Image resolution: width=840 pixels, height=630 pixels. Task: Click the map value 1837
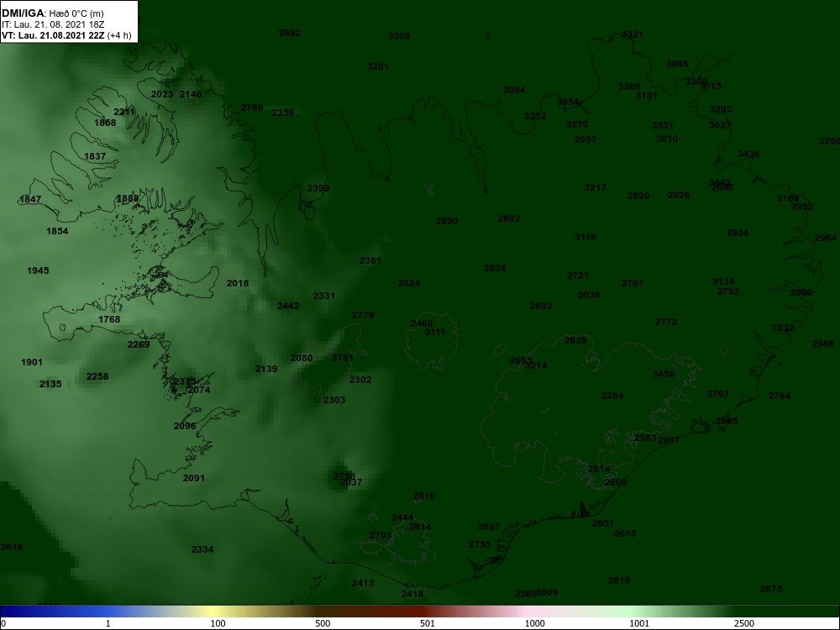(x=96, y=157)
